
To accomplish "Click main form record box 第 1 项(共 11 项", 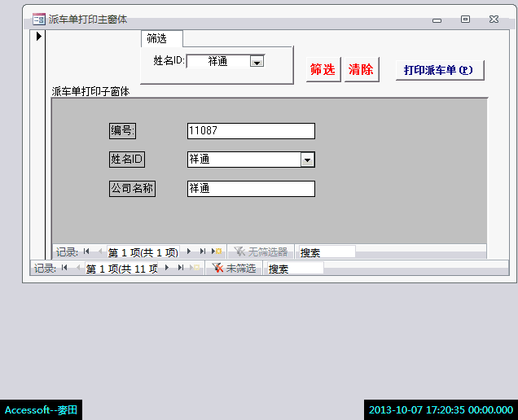I will (121, 269).
